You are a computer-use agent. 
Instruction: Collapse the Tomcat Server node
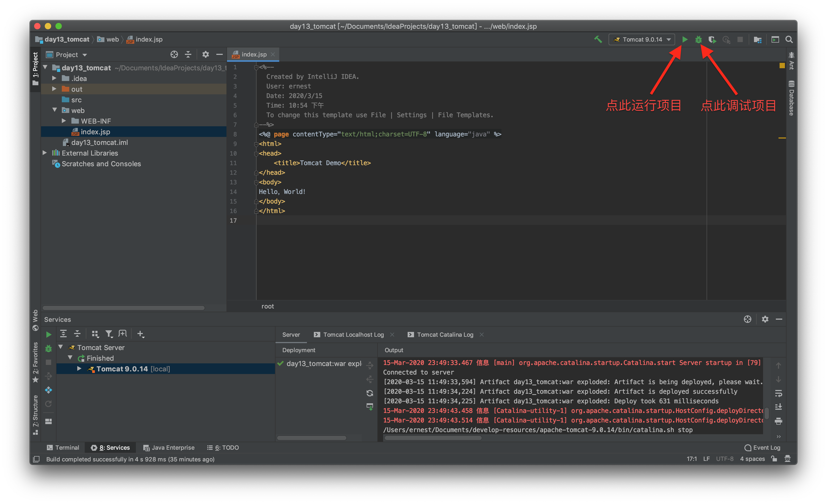point(61,347)
